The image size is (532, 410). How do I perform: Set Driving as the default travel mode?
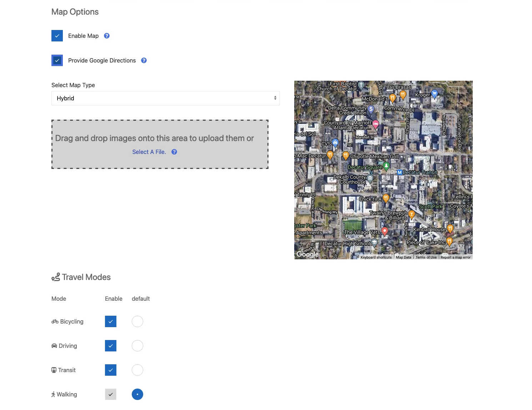tap(137, 346)
